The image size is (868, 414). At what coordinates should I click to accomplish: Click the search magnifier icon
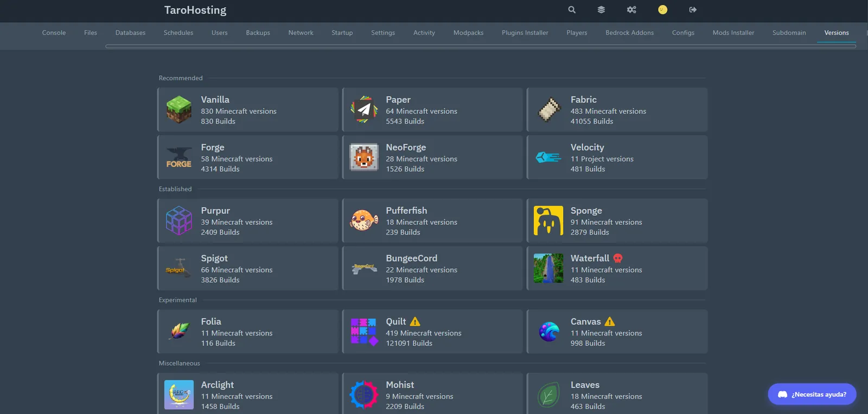[x=572, y=10]
